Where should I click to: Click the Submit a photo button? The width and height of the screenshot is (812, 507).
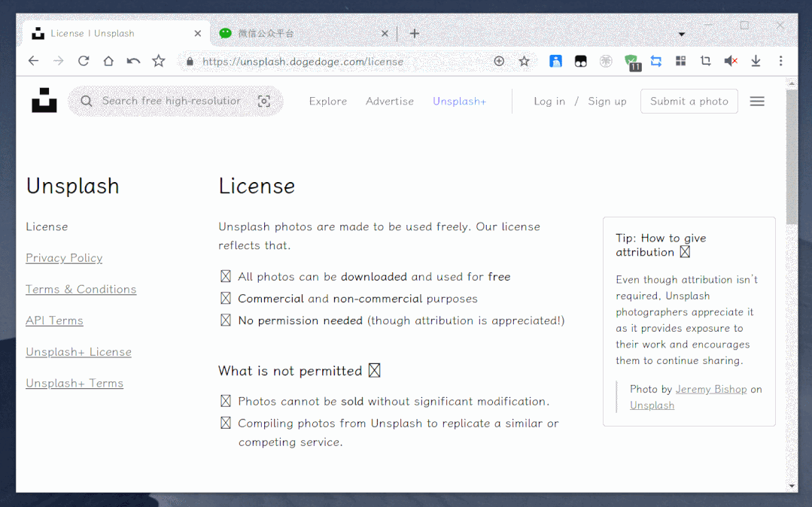coord(689,101)
